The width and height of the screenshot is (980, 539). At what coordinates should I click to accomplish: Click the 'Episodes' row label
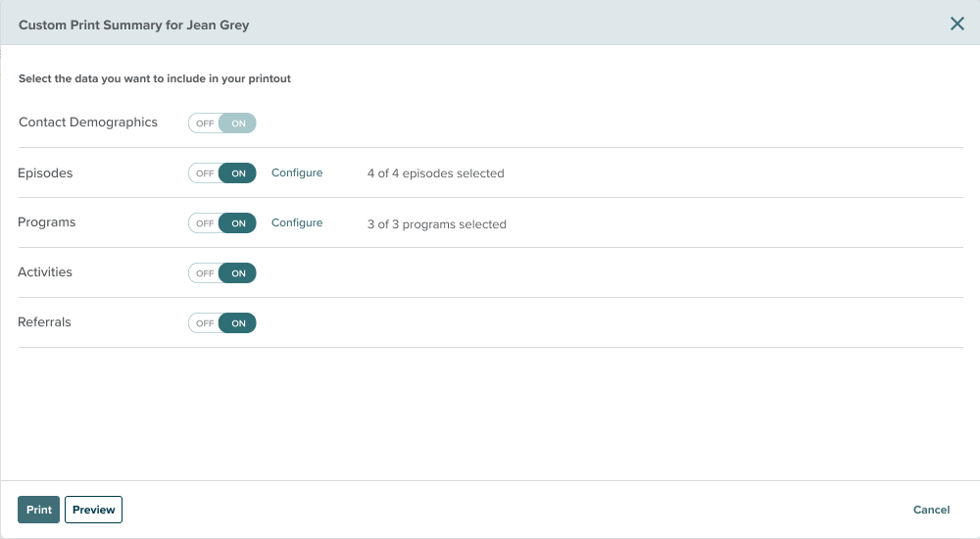(x=45, y=173)
